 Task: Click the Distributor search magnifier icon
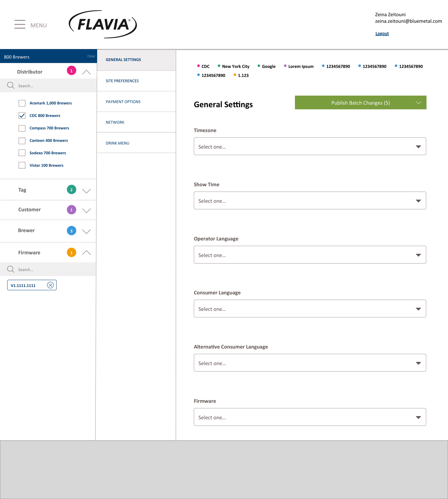pyautogui.click(x=11, y=86)
